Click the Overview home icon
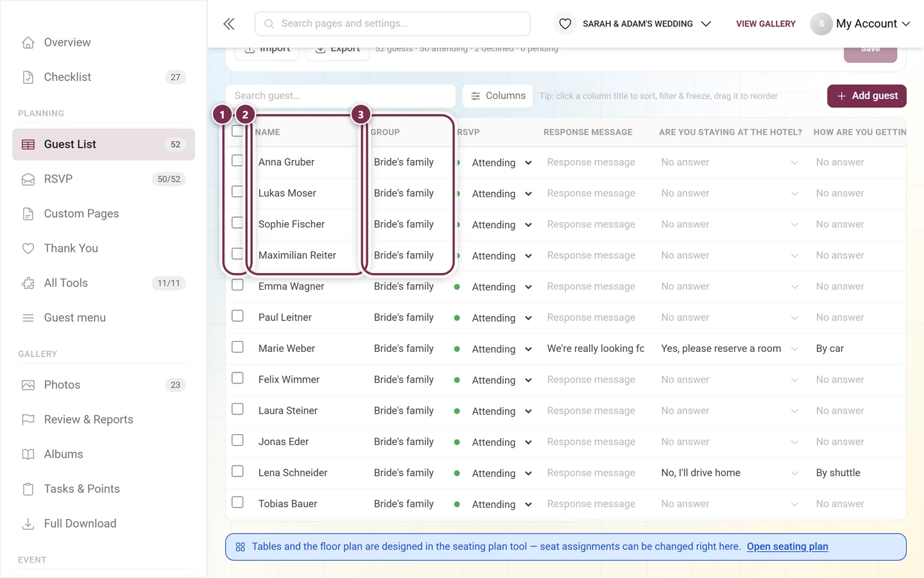This screenshot has width=924, height=578. [x=28, y=42]
